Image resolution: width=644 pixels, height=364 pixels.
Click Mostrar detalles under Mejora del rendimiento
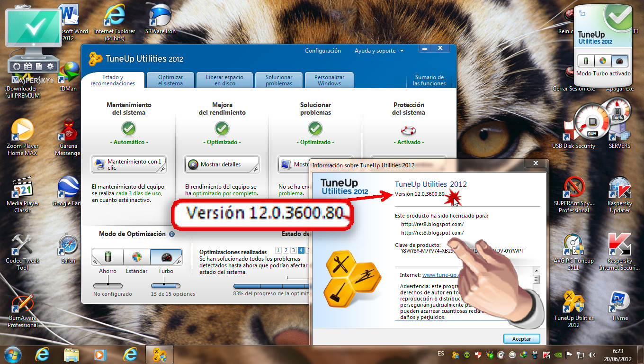(x=222, y=164)
